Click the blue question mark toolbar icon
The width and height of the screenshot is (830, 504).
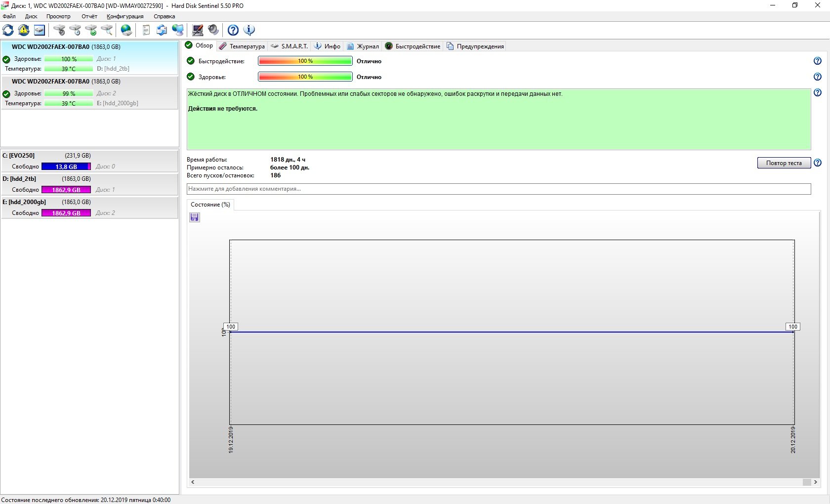(x=233, y=30)
